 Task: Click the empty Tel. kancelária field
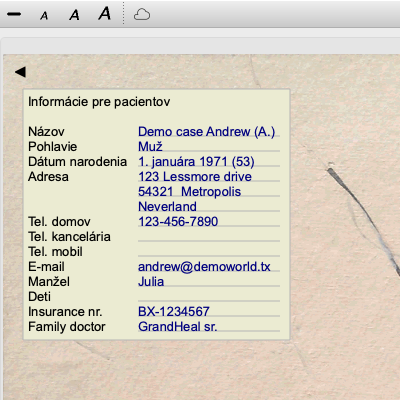209,236
